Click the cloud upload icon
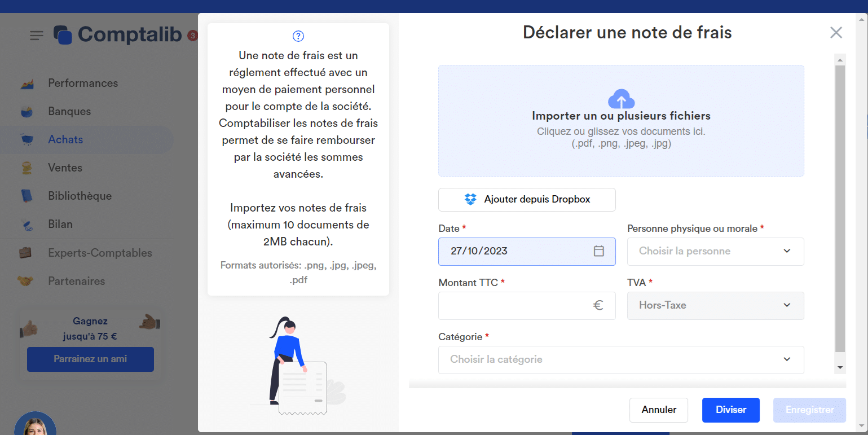Image resolution: width=868 pixels, height=435 pixels. [x=621, y=99]
